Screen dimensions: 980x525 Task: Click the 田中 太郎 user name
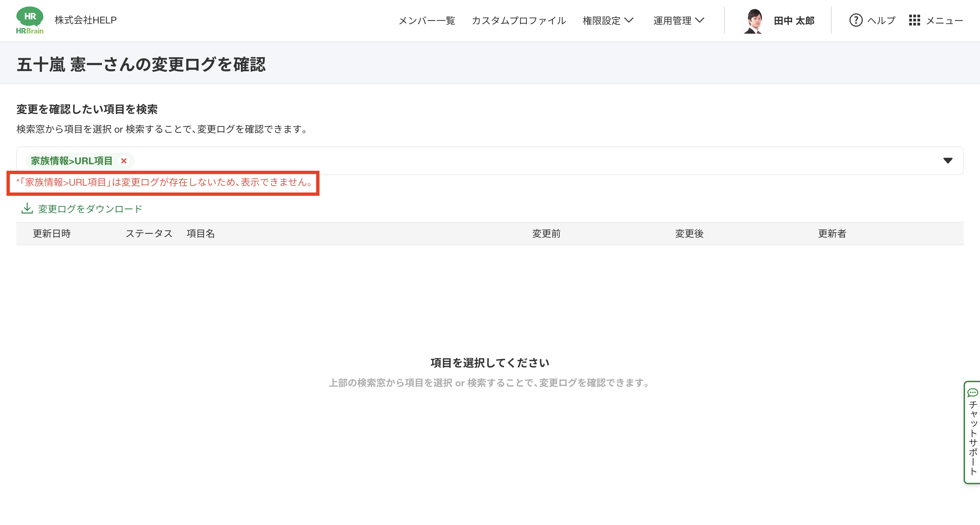point(794,20)
